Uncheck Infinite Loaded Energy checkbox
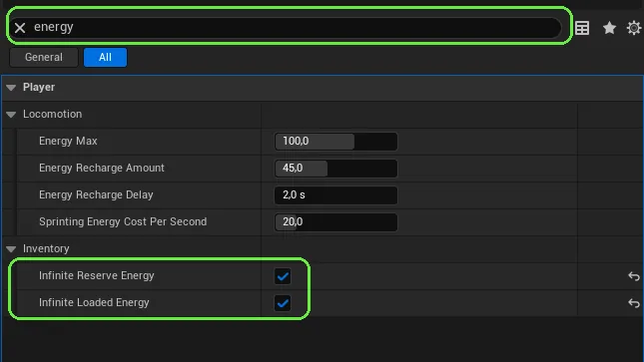The height and width of the screenshot is (362, 644). [283, 303]
